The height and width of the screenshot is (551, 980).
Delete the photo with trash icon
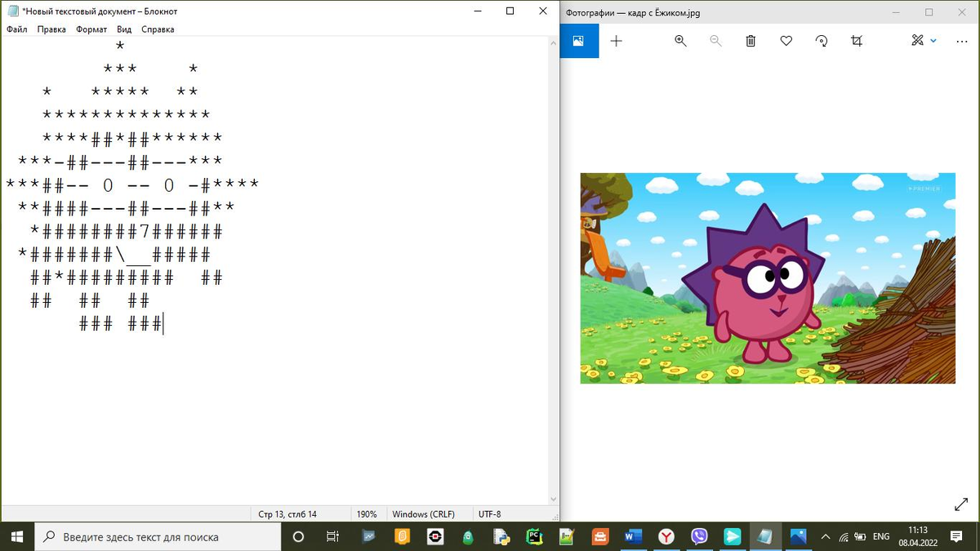click(751, 41)
